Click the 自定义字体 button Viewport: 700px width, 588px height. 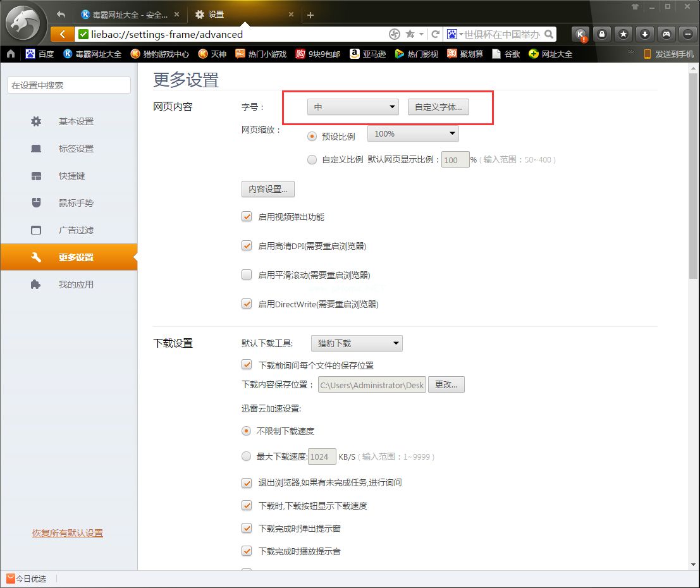438,107
